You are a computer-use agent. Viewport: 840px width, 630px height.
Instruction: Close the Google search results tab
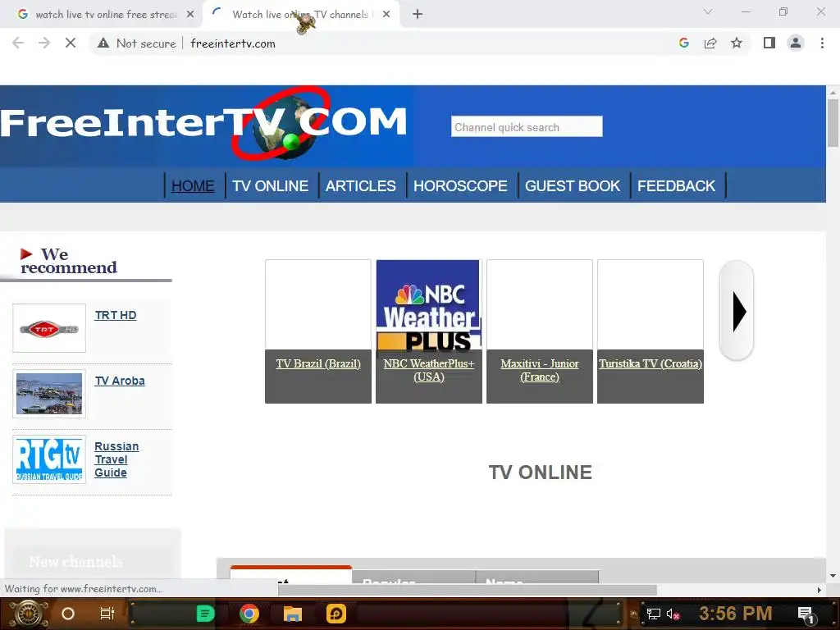tap(190, 15)
